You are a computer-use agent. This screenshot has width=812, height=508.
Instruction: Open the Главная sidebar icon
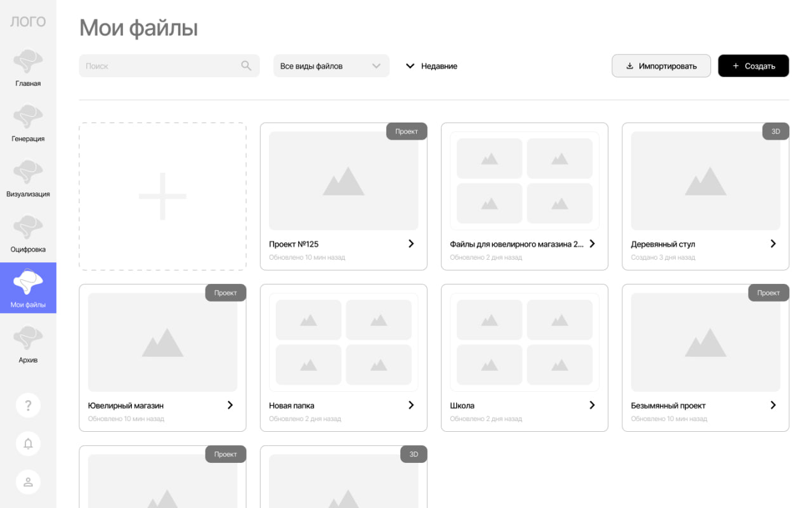28,62
